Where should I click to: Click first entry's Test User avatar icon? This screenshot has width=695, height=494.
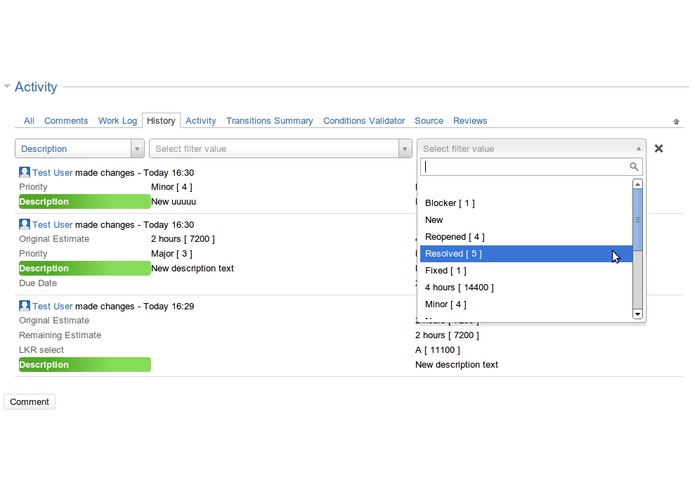point(24,172)
